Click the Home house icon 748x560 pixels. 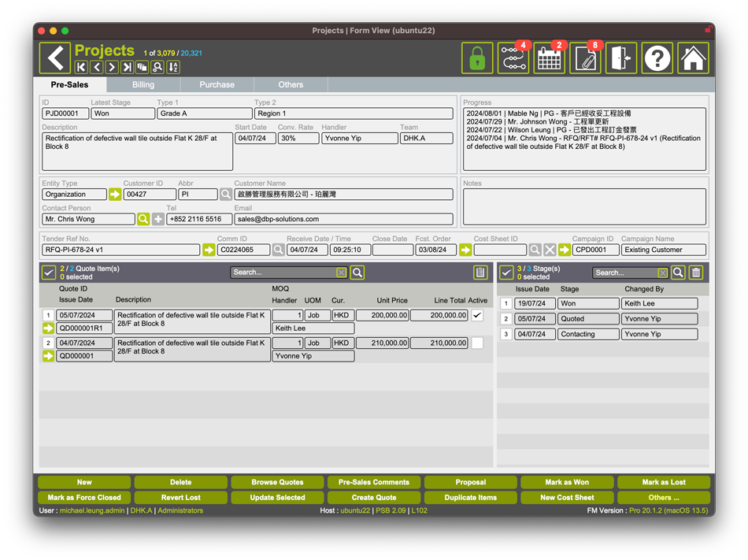click(693, 58)
